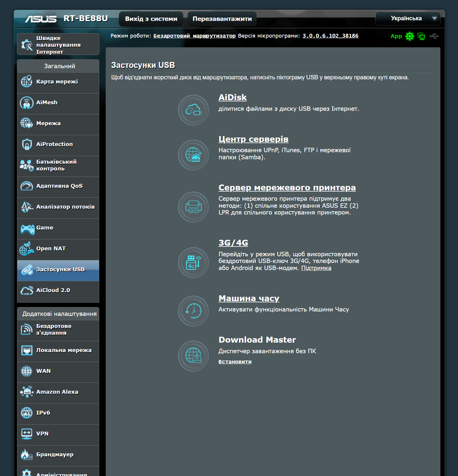Viewport: 458px width, 476px height.
Task: Go to Мережа menu item
Action: coord(58,125)
